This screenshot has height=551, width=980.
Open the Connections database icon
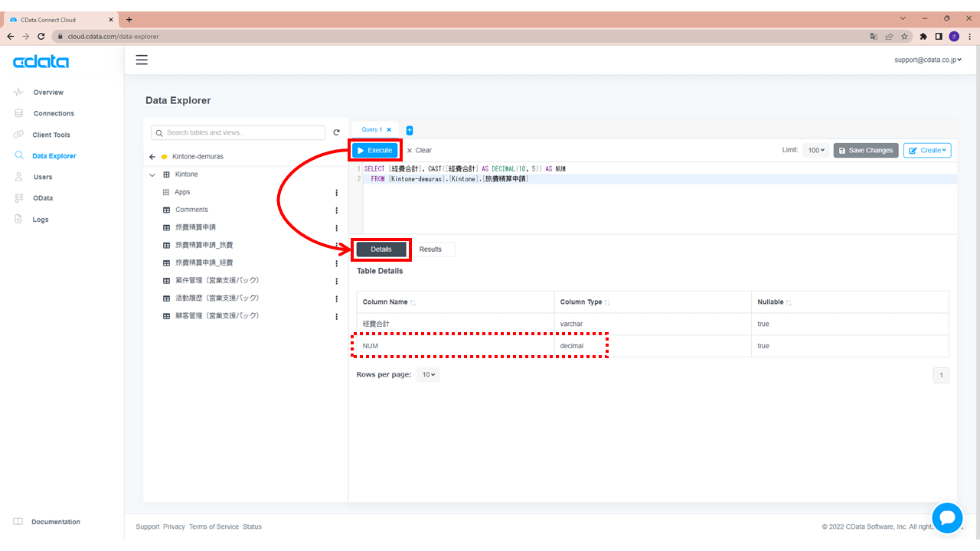(x=18, y=113)
